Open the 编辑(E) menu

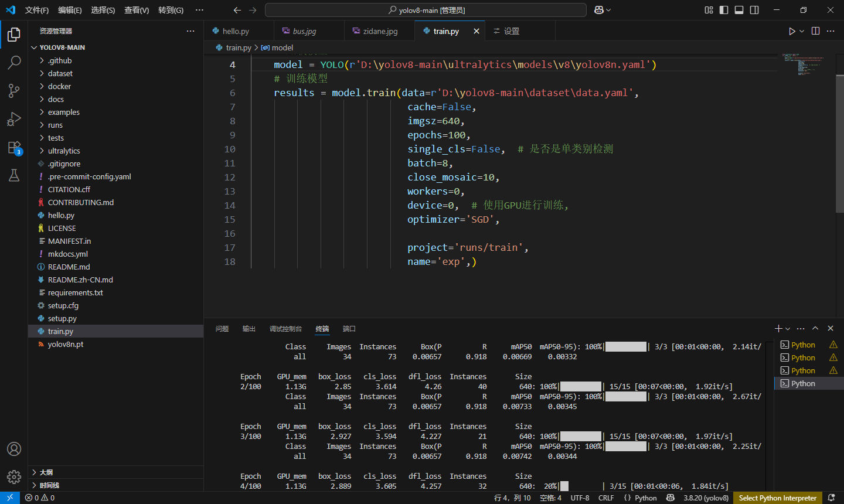click(x=70, y=10)
